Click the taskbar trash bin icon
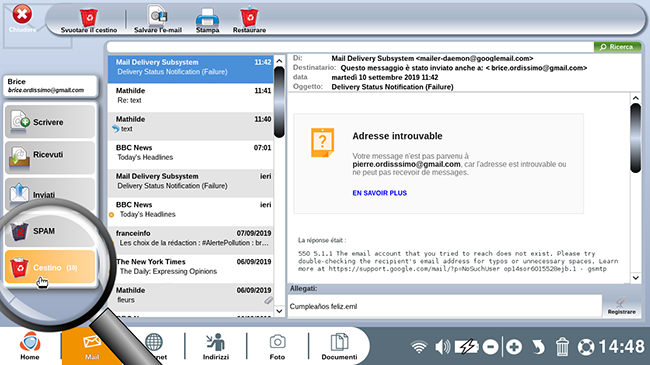Screen dimensions: 650x365 [562, 347]
